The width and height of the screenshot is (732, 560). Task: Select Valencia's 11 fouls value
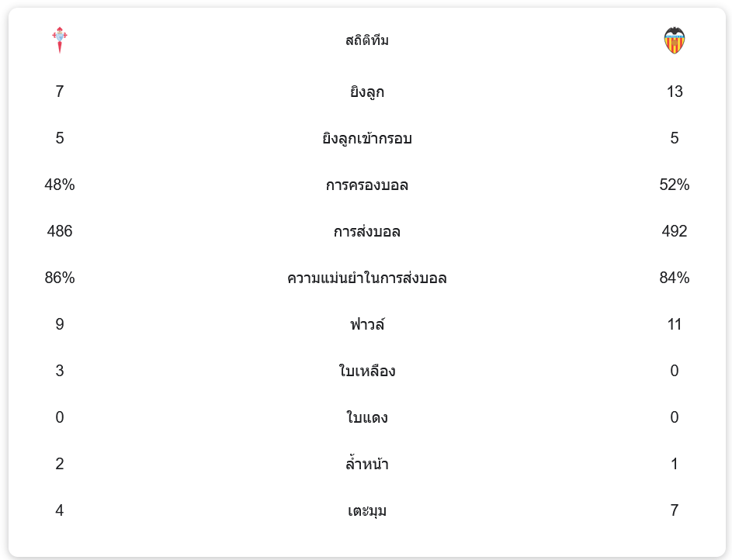pyautogui.click(x=674, y=324)
